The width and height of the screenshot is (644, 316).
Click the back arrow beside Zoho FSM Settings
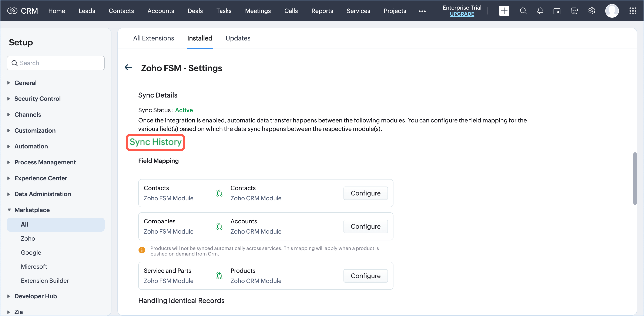128,67
